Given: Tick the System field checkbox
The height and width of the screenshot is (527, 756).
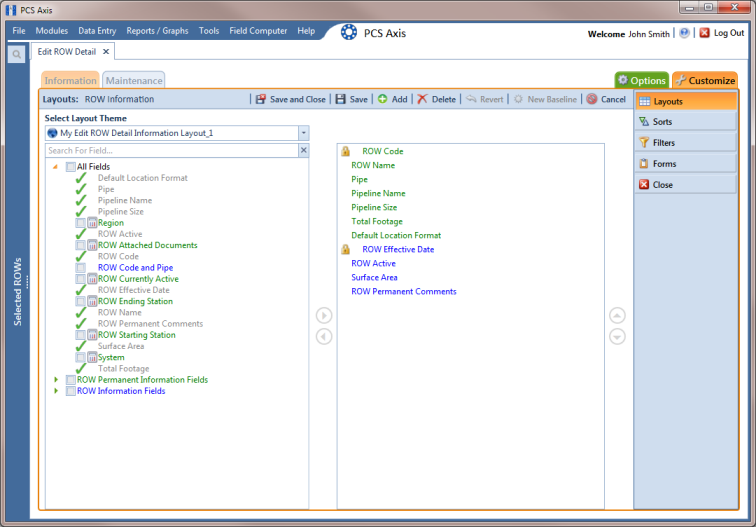Looking at the screenshot, I should pos(81,357).
